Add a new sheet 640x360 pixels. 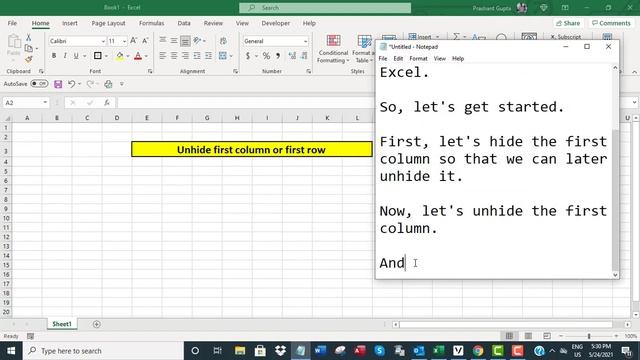(x=97, y=324)
